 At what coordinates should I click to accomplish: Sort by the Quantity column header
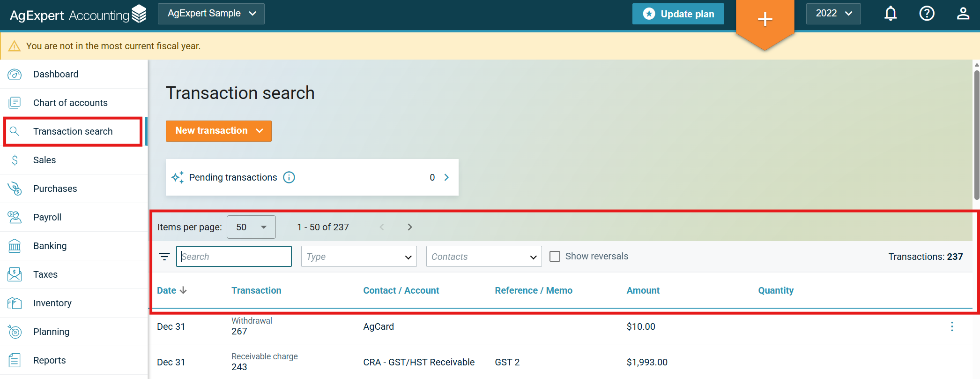(x=776, y=290)
